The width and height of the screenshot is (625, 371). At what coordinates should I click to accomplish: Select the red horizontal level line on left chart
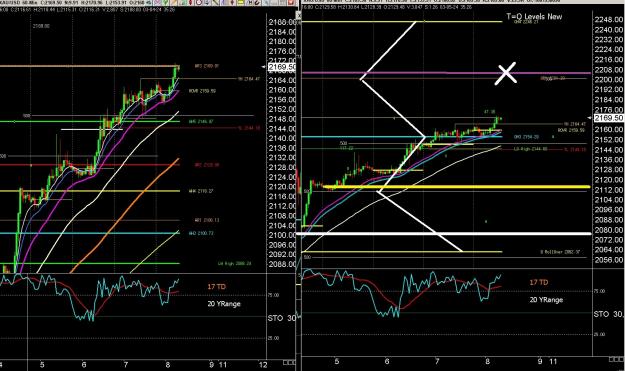pyautogui.click(x=90, y=165)
